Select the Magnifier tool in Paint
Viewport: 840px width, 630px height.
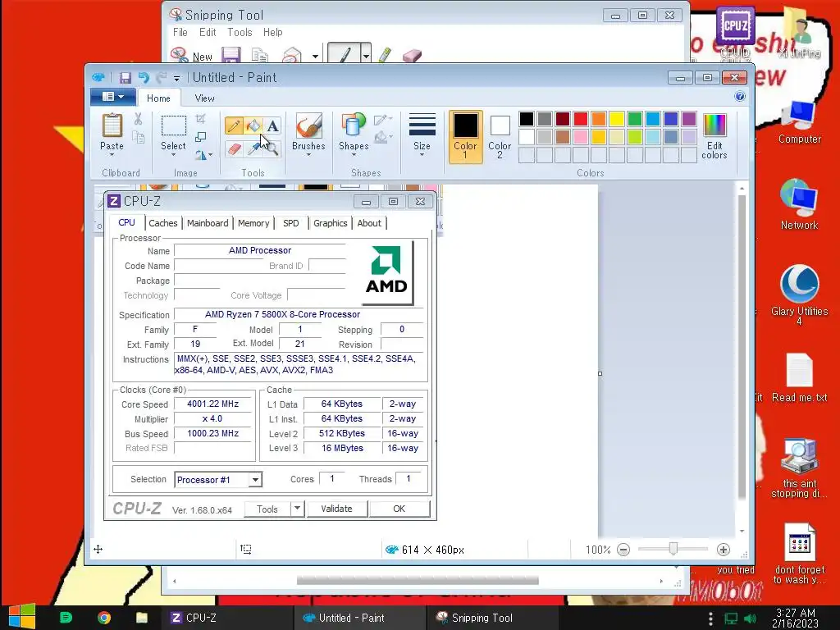(272, 148)
